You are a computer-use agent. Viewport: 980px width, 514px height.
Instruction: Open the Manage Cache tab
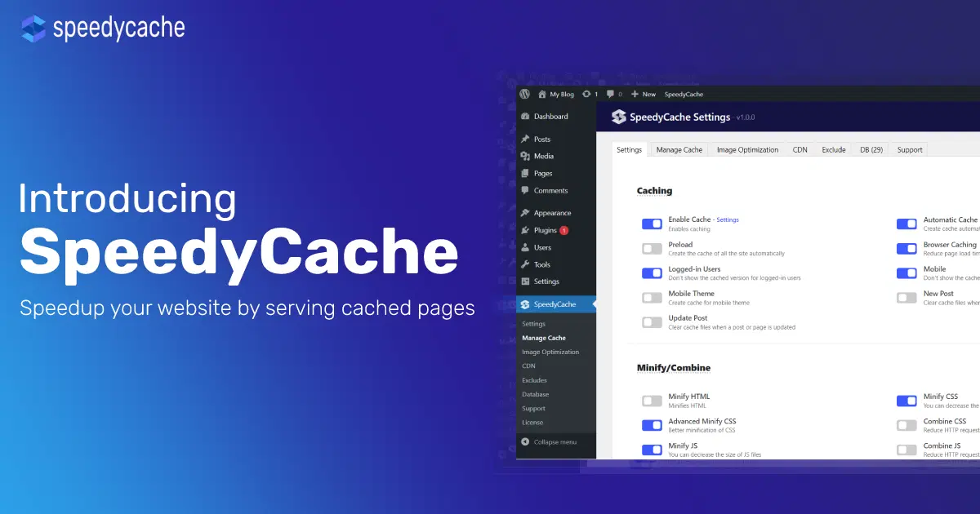click(679, 149)
